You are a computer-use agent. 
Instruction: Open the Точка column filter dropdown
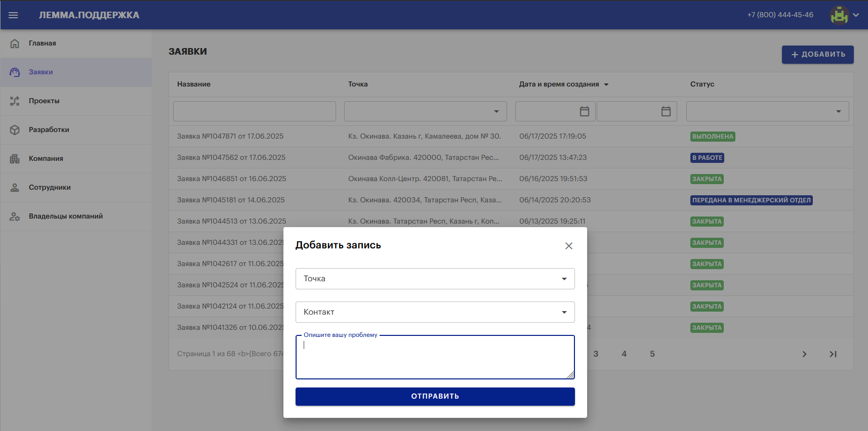(x=496, y=111)
